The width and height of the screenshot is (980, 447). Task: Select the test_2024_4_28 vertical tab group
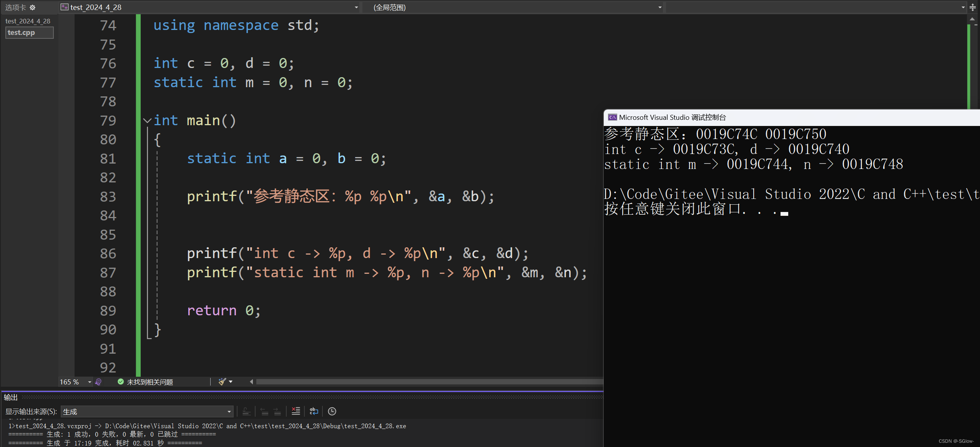(28, 21)
